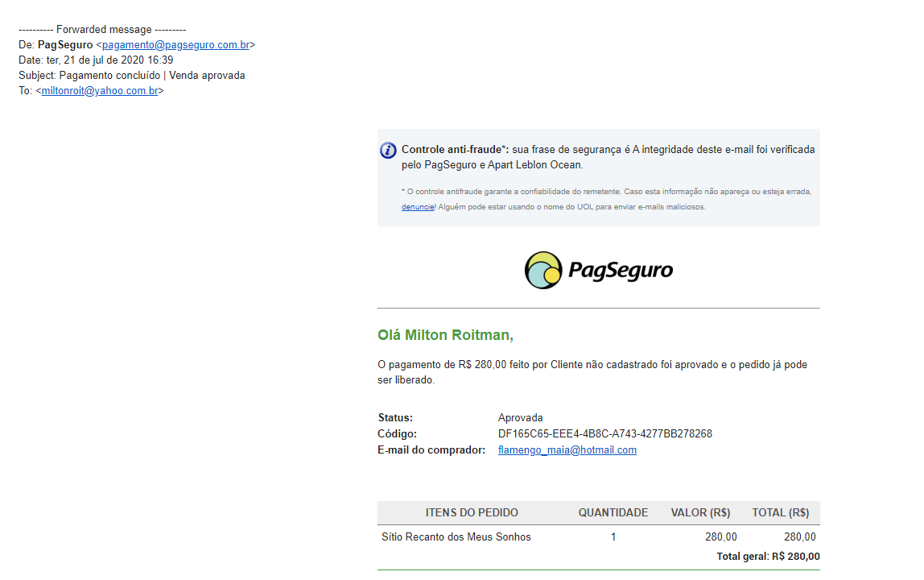The height and width of the screenshot is (580, 924).
Task: Open buyer email flamengo_maia@hotmail.com
Action: tap(567, 450)
